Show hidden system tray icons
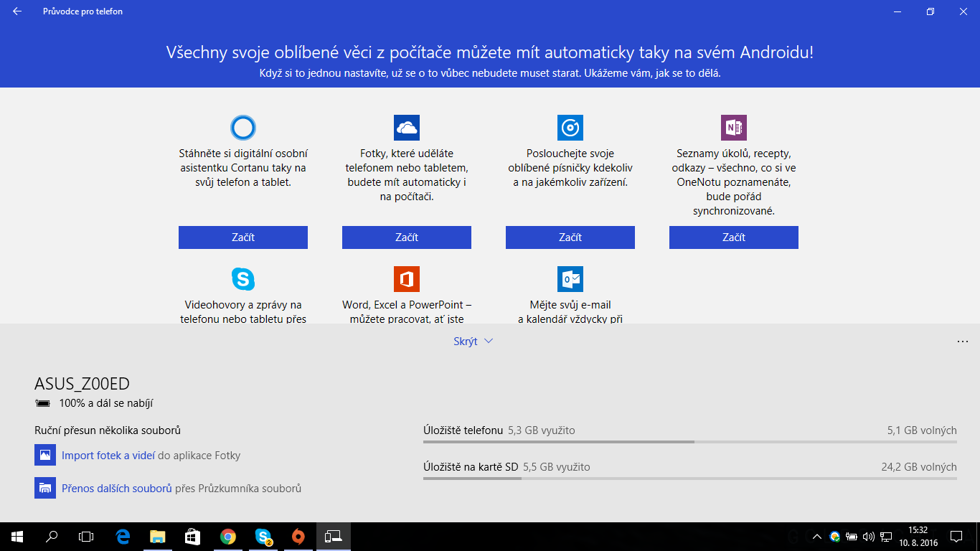 point(816,537)
